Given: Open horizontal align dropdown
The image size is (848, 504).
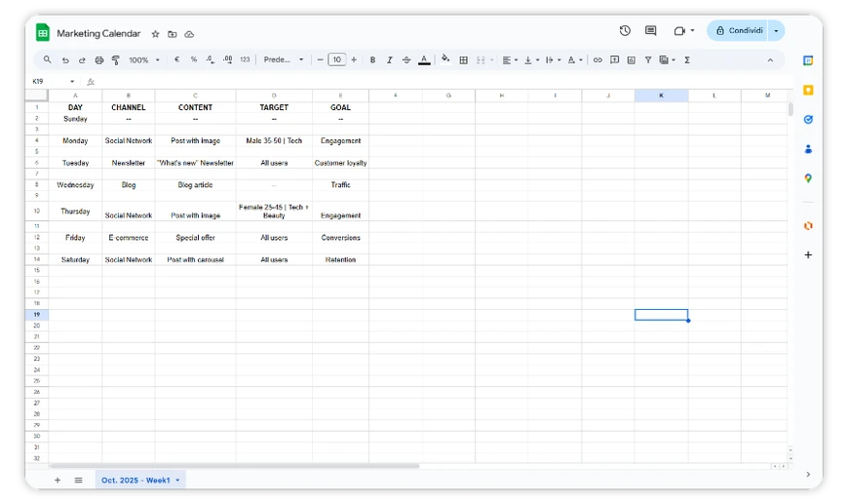Looking at the screenshot, I should click(x=510, y=60).
